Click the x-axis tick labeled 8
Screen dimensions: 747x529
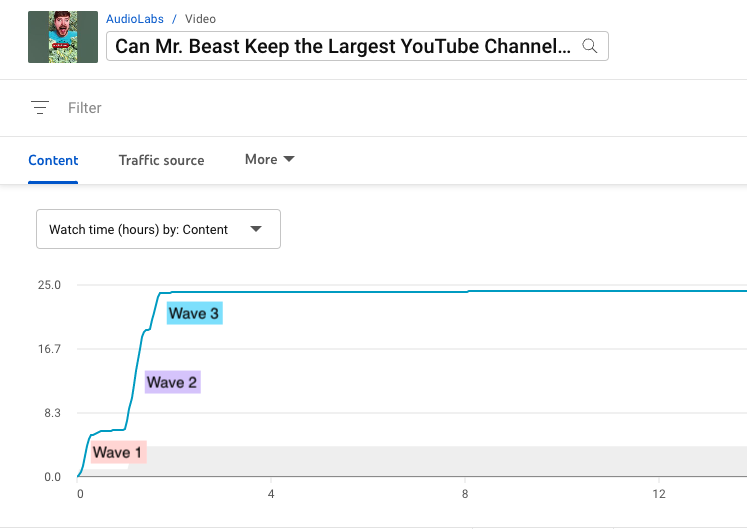[x=465, y=494]
